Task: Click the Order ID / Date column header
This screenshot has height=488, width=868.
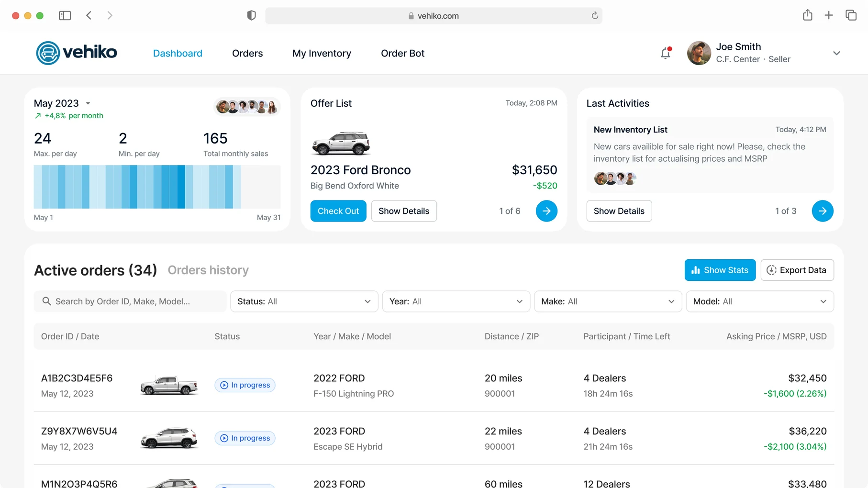Action: click(70, 336)
